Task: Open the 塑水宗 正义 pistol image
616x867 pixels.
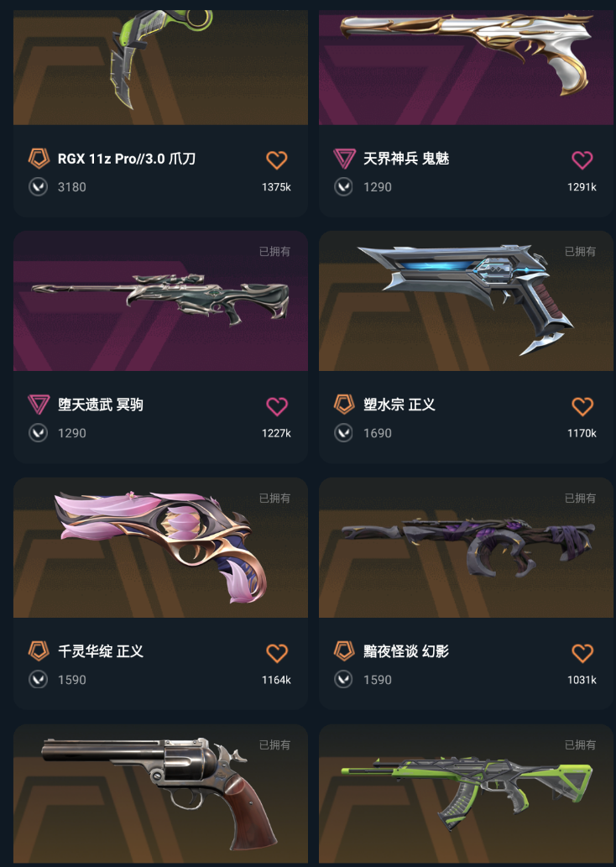Action: 466,301
